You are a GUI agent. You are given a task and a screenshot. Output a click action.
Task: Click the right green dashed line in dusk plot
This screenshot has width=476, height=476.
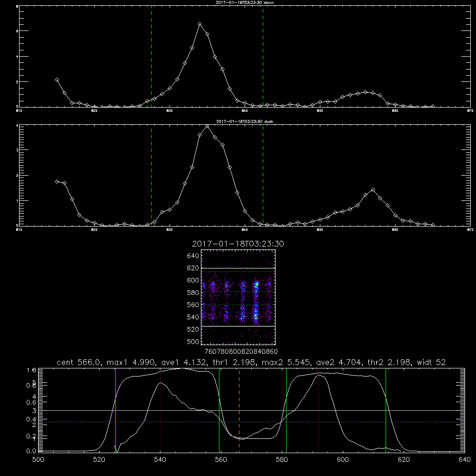pyautogui.click(x=263, y=175)
